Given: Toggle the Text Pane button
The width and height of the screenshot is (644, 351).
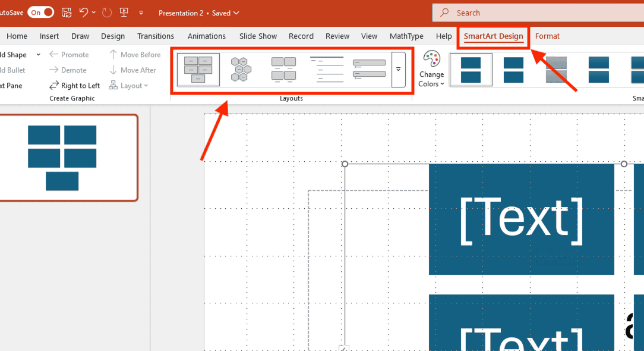Looking at the screenshot, I should (11, 86).
